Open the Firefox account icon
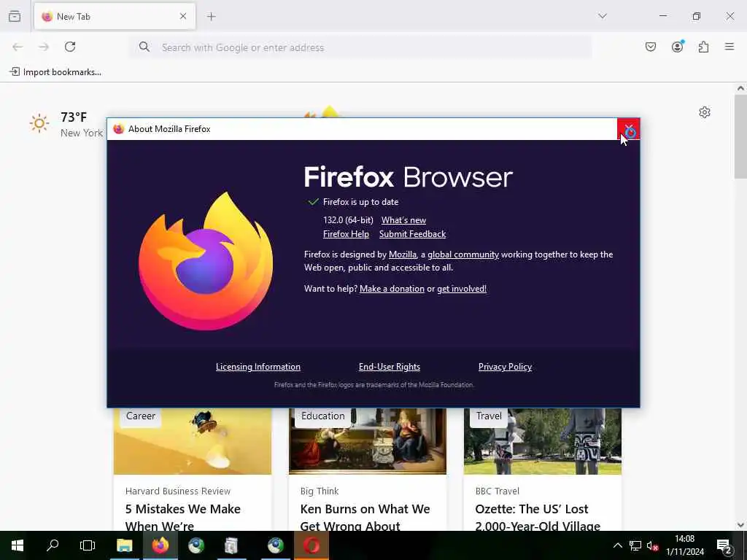 click(x=677, y=47)
